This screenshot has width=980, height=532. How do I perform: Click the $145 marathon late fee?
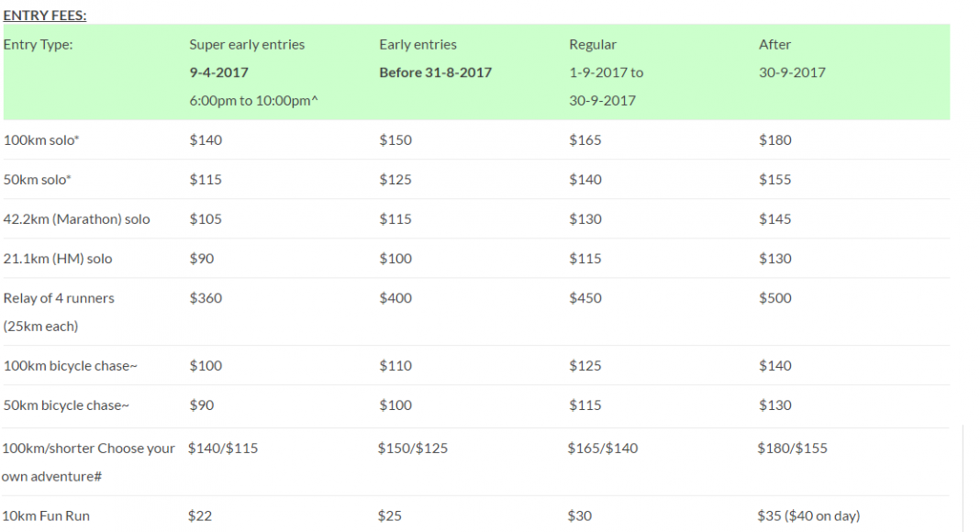775,219
